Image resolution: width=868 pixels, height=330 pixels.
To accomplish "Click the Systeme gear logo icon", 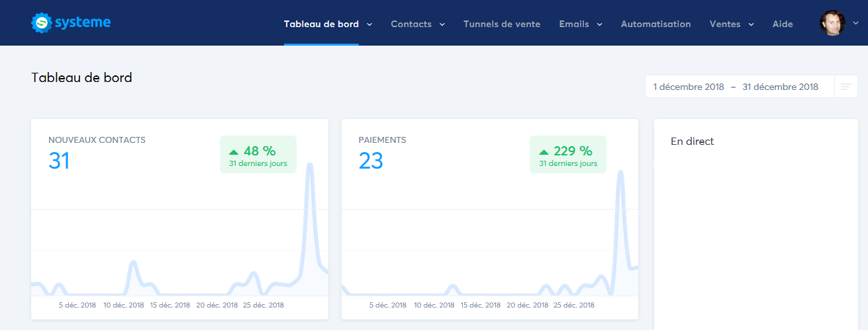I will [42, 23].
